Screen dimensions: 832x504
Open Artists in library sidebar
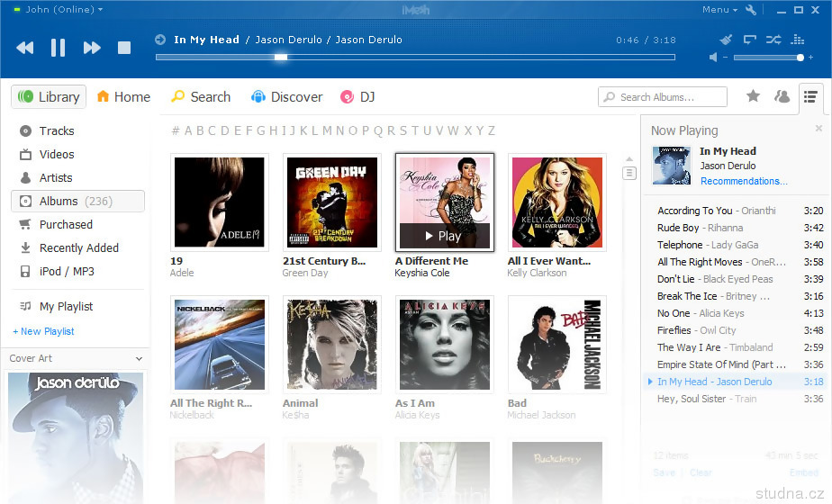(46, 177)
